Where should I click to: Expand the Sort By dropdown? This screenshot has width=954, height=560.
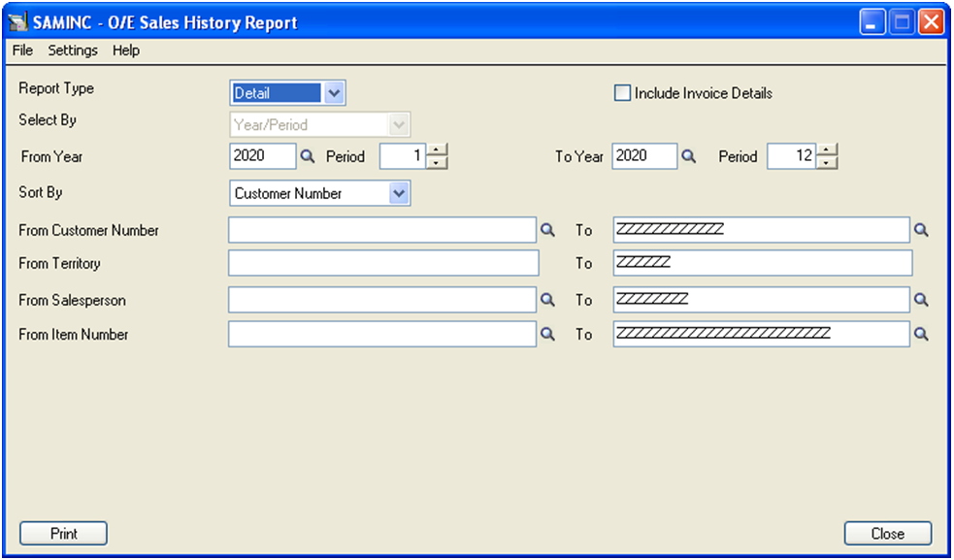(x=399, y=193)
